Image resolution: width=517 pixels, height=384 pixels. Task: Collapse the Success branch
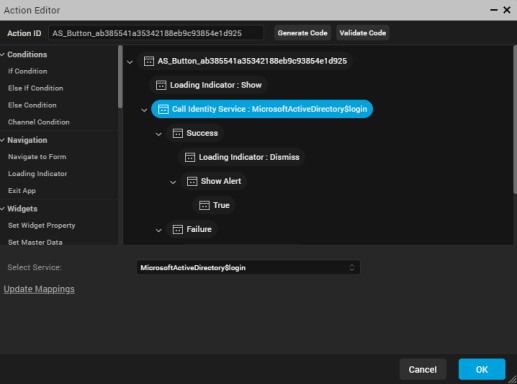pos(158,134)
